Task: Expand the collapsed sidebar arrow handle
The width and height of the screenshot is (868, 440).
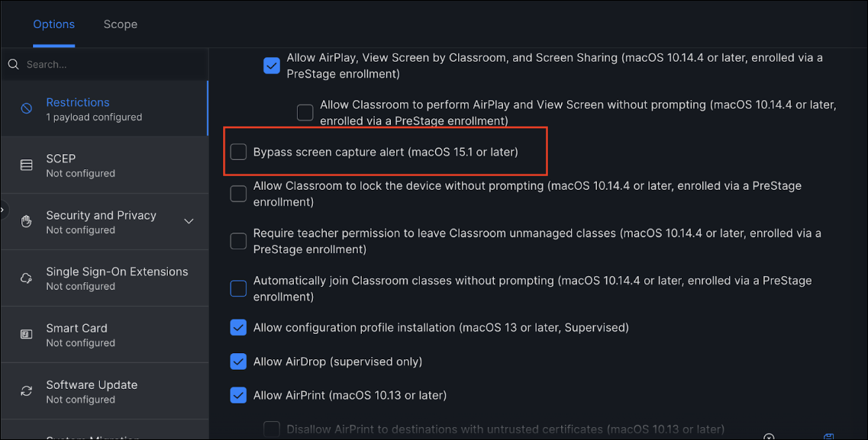Action: pyautogui.click(x=3, y=210)
